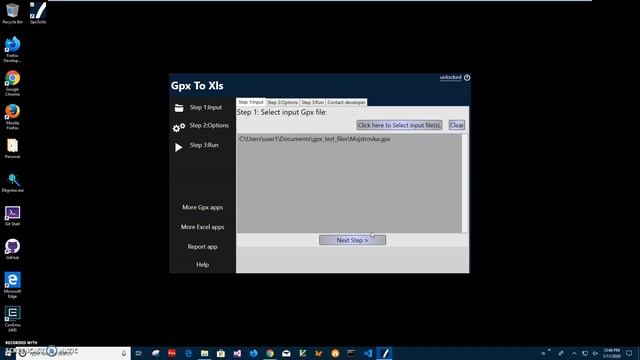Viewport: 640px width, 360px height.
Task: Select the Dbgview.exe desktop icon
Action: [12, 182]
